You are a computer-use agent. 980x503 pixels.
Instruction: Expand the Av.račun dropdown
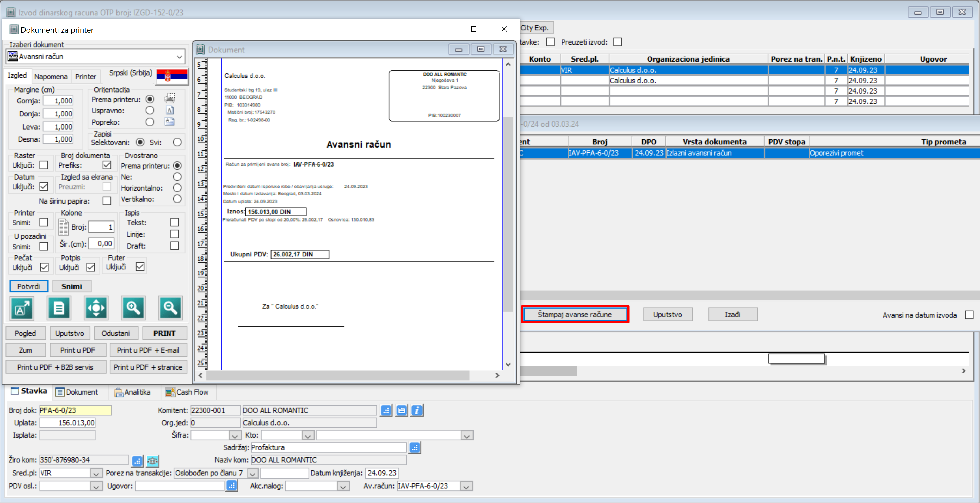(466, 486)
